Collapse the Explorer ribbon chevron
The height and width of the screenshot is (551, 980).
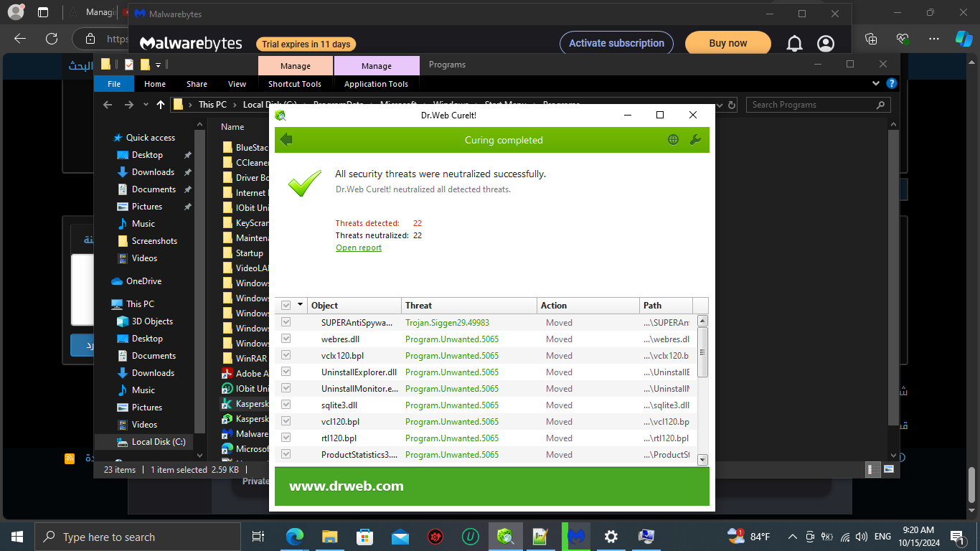[x=876, y=83]
